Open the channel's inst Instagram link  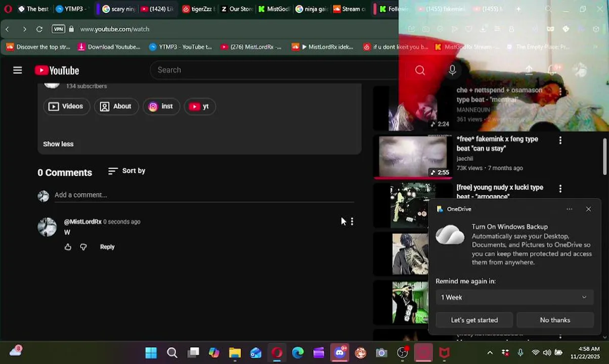click(x=161, y=106)
